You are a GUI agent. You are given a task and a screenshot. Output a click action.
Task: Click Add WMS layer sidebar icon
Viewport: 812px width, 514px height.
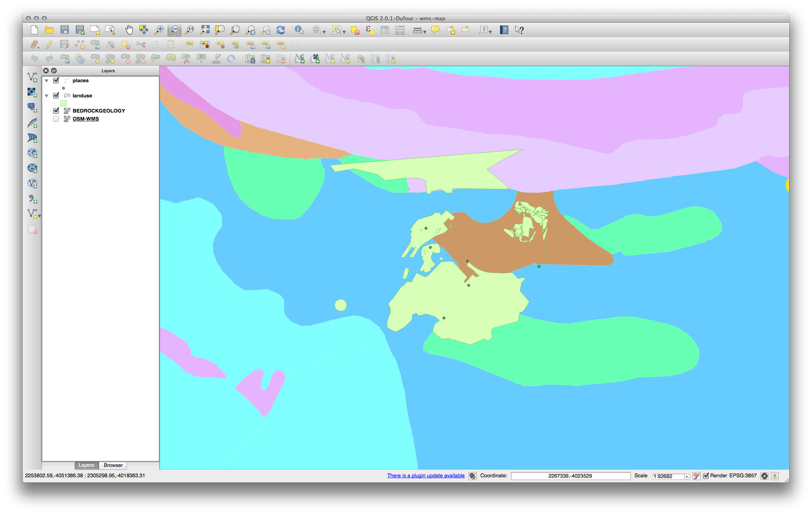click(x=32, y=153)
